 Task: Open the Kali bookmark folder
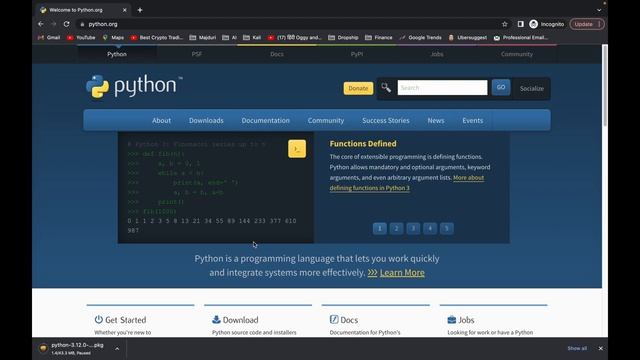[252, 38]
